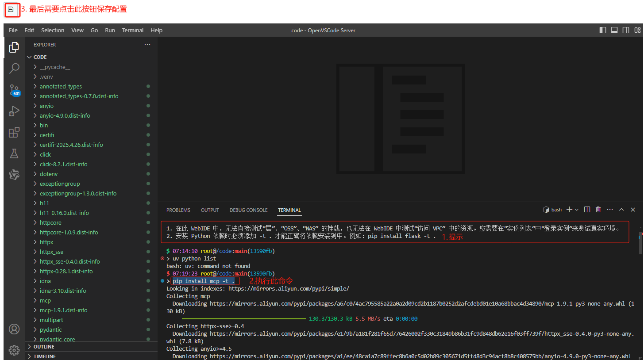Open the Testing flask icon view
Viewport: 644px width, 360px height.
click(x=14, y=153)
